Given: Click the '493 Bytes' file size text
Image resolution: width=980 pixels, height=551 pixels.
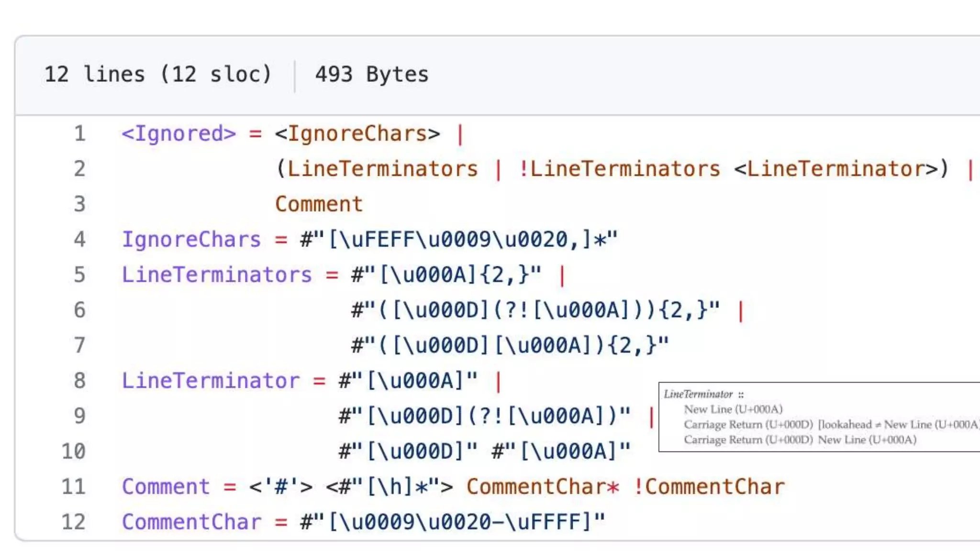Looking at the screenshot, I should 372,74.
